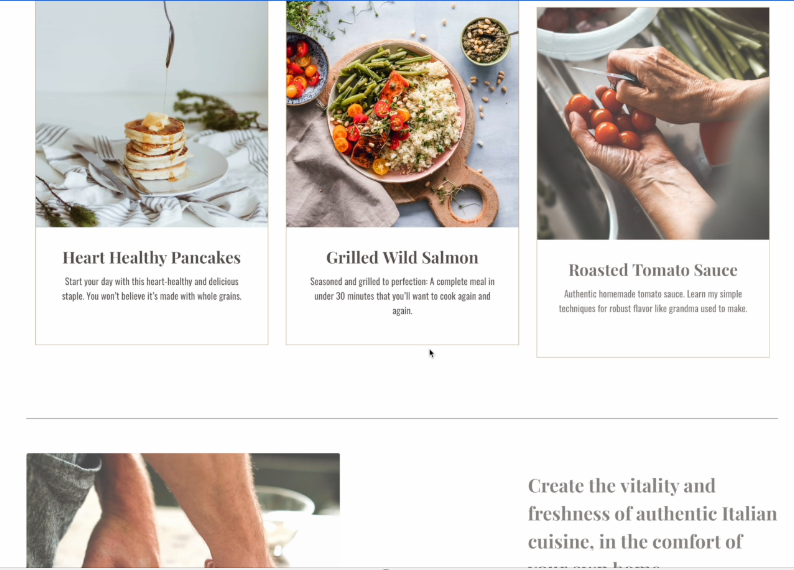Click the Heart Healthy Pancakes title

151,258
